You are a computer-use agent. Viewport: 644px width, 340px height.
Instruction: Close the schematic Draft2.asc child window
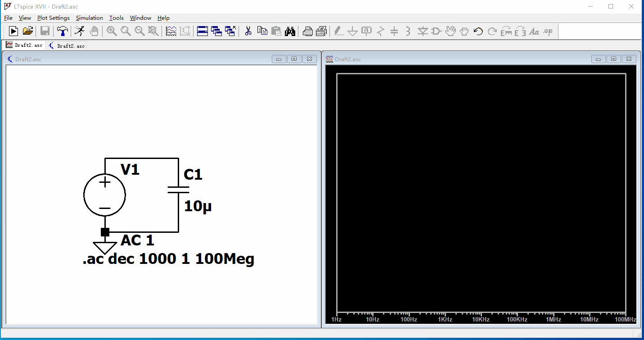(x=309, y=59)
